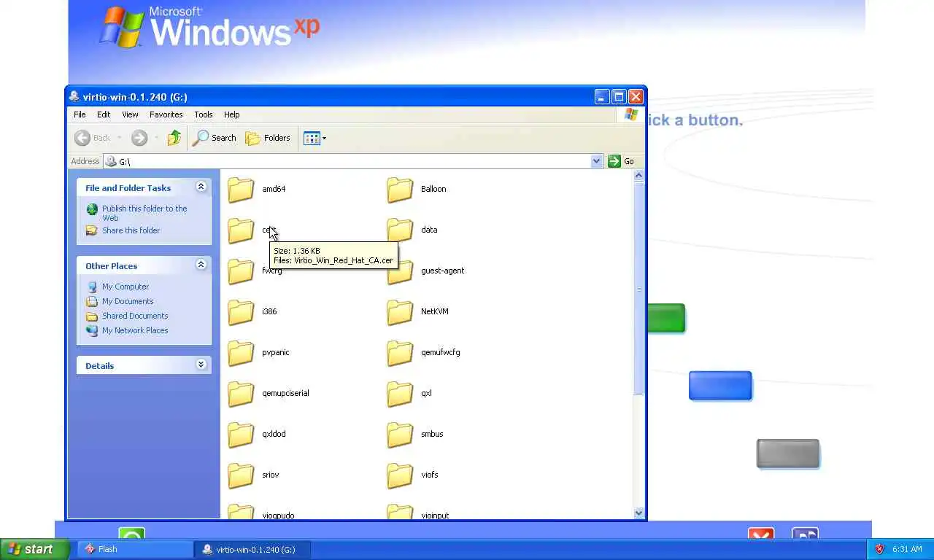This screenshot has height=560, width=934.
Task: Collapse the File and Folder Tasks panel
Action: click(201, 187)
